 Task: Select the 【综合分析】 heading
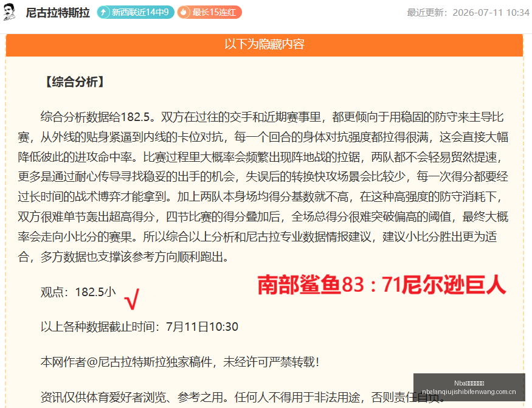tap(75, 81)
